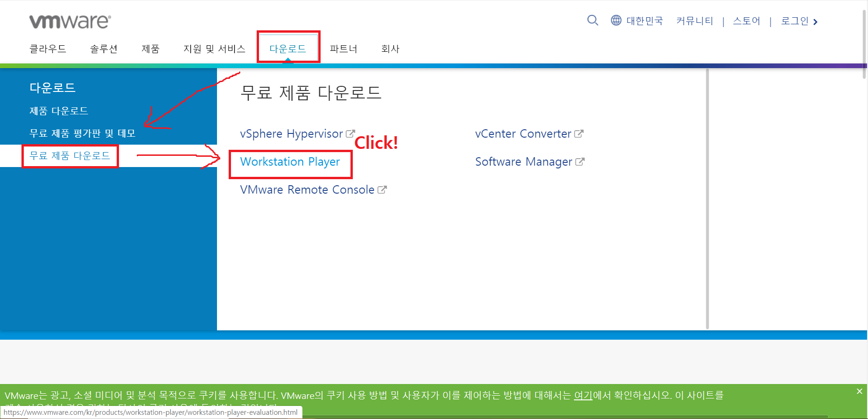
Task: Open the vSphere Hypervisor link
Action: click(x=292, y=134)
